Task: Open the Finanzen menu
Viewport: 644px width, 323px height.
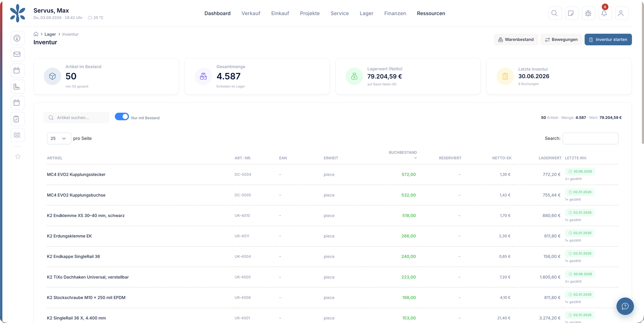Action: pyautogui.click(x=395, y=13)
